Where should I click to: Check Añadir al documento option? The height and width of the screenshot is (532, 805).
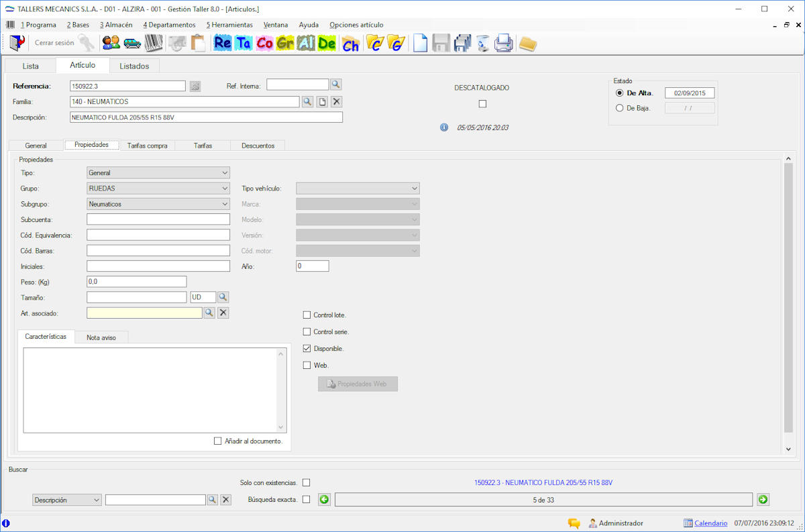(x=217, y=441)
